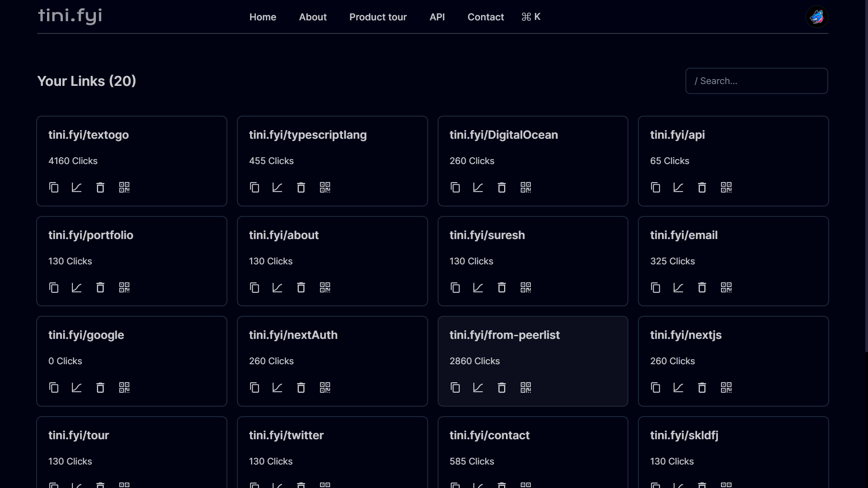This screenshot has height=488, width=868.
Task: Open analytics for tini.fyi/textogo
Action: point(76,188)
